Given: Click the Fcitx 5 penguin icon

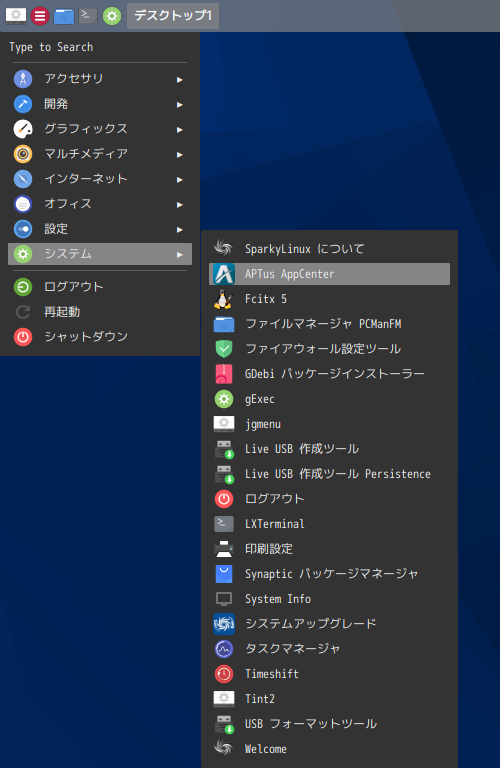Looking at the screenshot, I should pyautogui.click(x=224, y=299).
